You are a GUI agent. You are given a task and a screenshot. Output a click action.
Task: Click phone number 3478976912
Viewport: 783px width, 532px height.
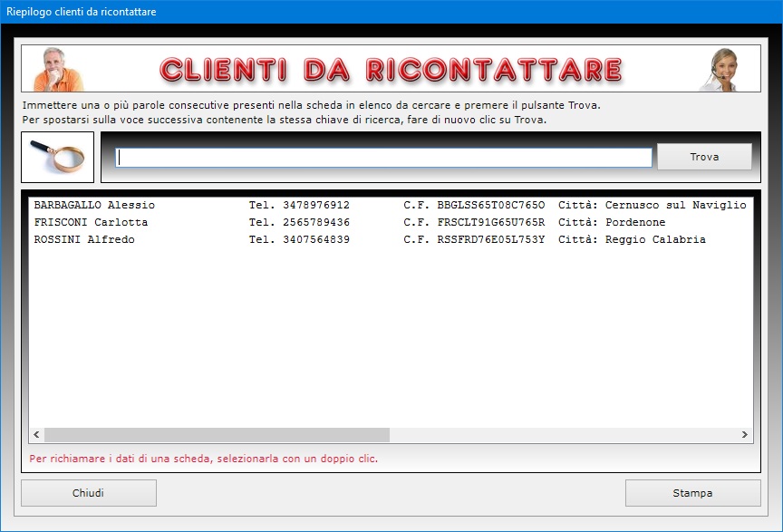[316, 205]
